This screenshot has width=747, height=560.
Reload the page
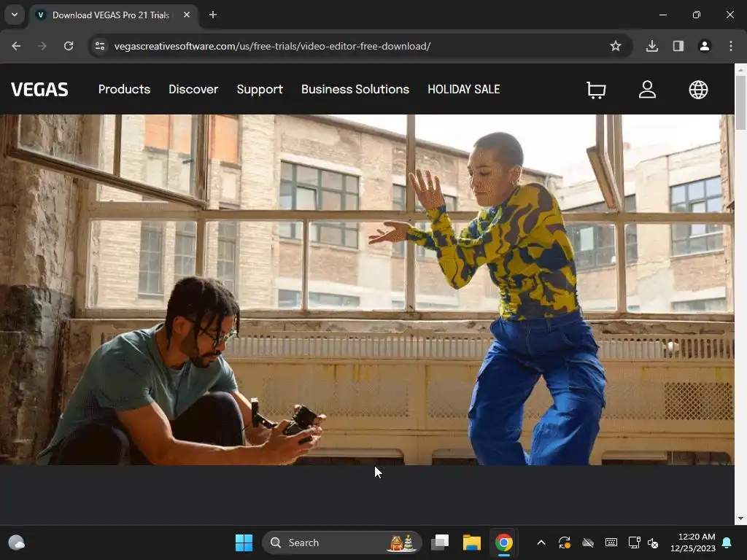(x=69, y=46)
